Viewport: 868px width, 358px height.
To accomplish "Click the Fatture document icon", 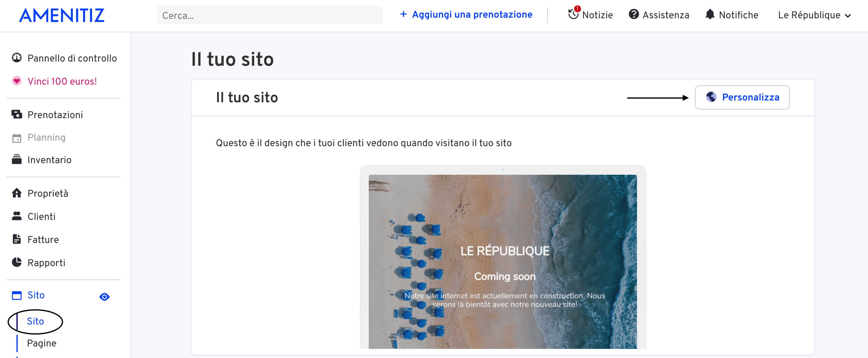I will pyautogui.click(x=16, y=239).
